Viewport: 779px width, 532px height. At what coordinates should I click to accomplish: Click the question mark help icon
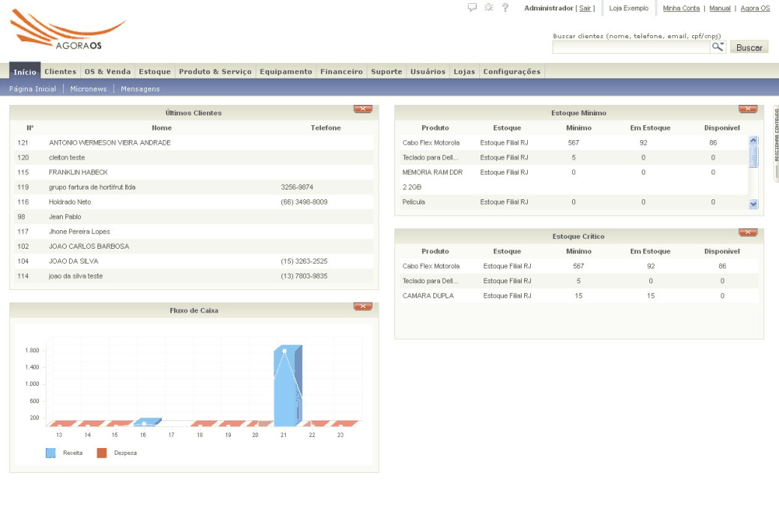505,7
